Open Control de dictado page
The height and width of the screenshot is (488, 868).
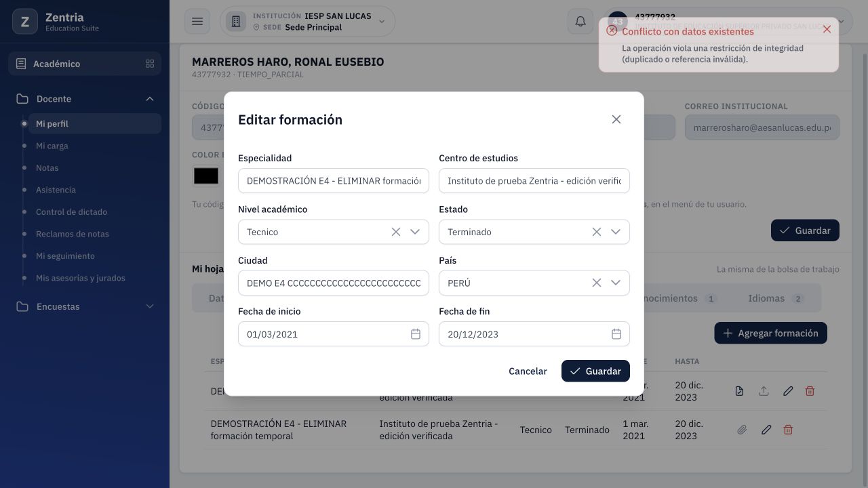(x=71, y=212)
